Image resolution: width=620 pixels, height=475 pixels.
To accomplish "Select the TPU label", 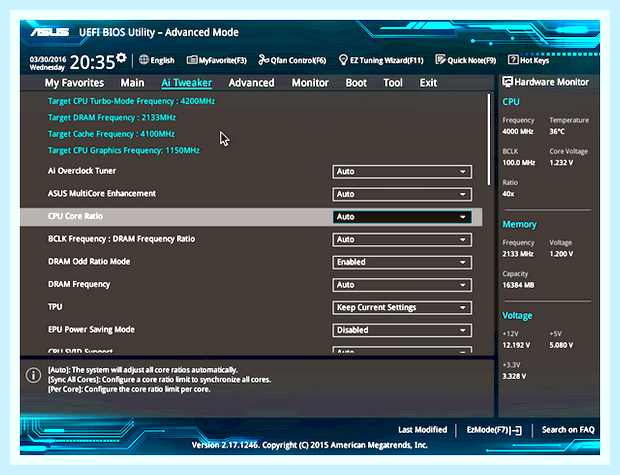I will [55, 307].
